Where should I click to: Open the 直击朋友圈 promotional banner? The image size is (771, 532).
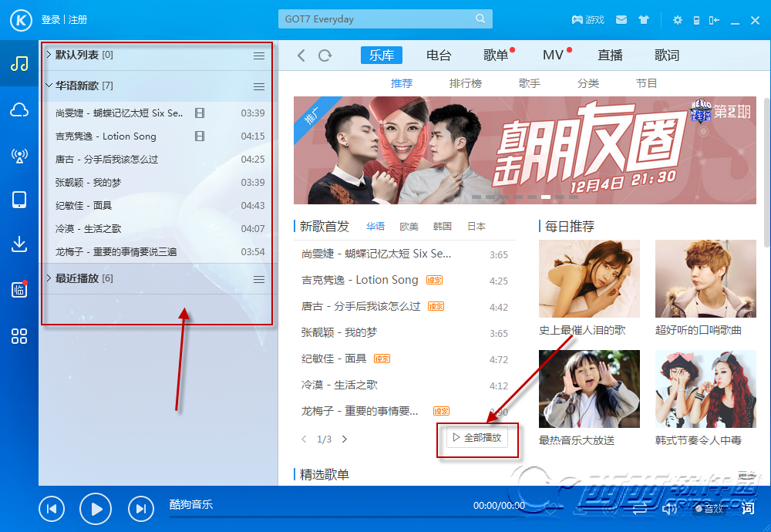tap(524, 150)
